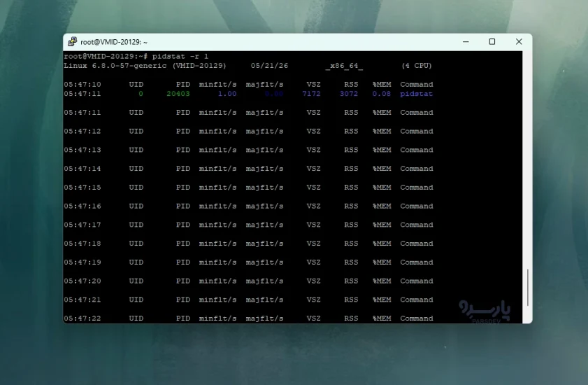
Task: Click the VSZ value '7172'
Action: tap(311, 94)
